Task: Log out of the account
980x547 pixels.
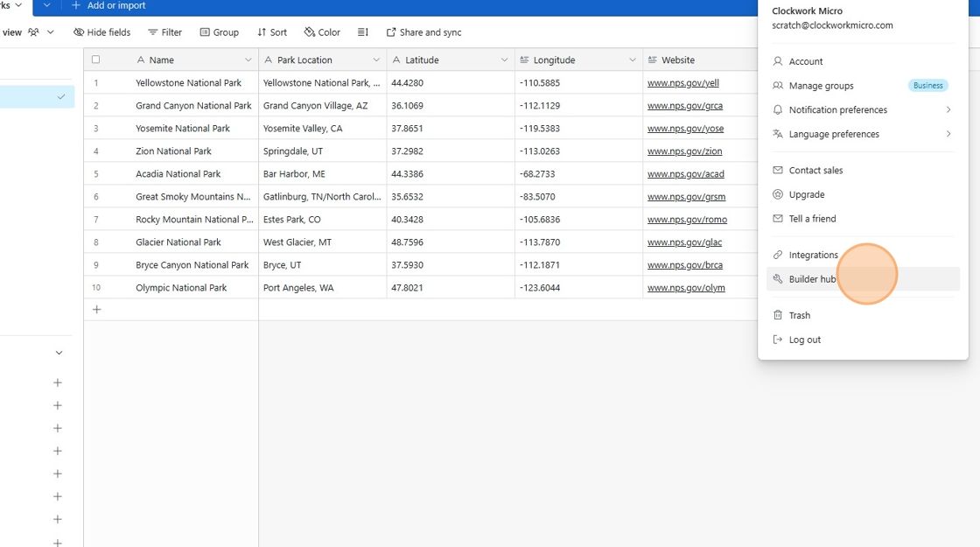Action: click(x=863, y=340)
